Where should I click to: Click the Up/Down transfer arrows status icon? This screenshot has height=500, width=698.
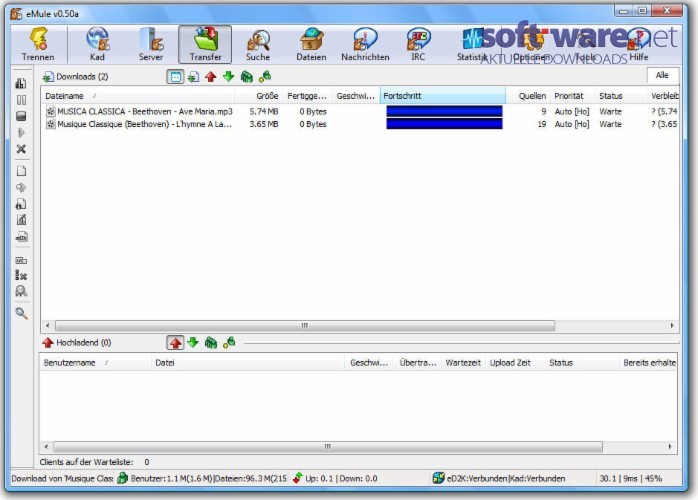point(297,479)
